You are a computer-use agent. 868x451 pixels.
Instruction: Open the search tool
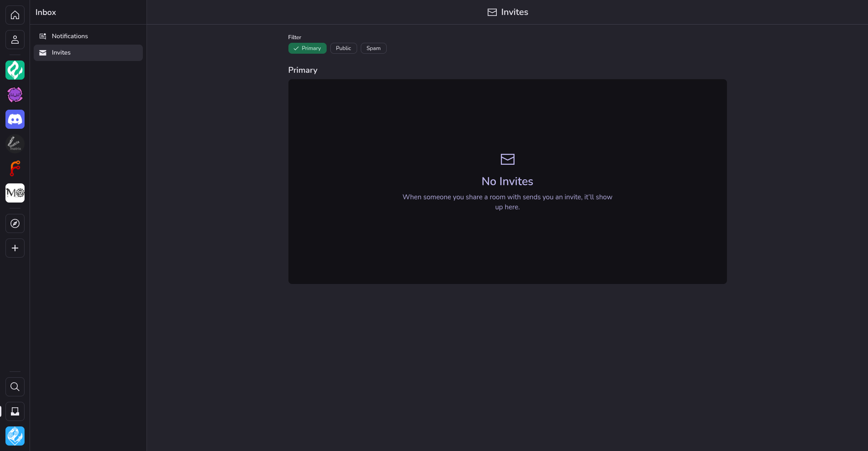15,387
